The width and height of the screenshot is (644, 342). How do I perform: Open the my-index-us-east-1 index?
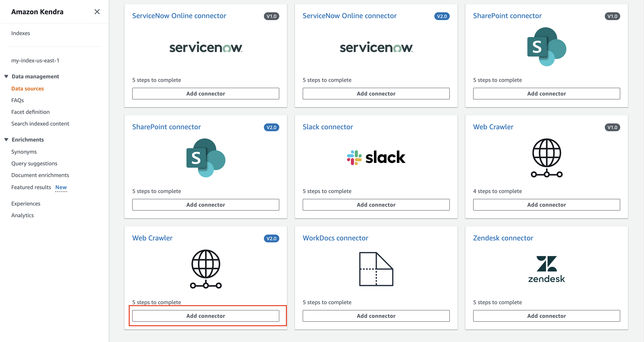pos(35,60)
